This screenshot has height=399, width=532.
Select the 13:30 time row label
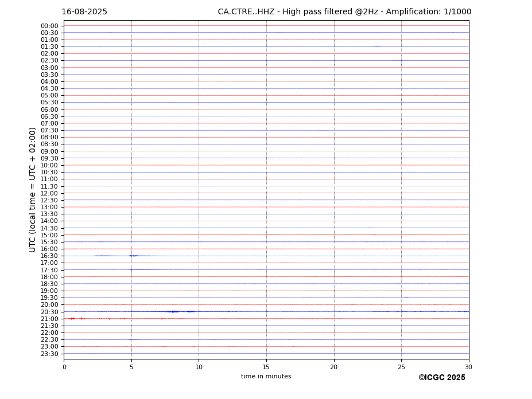pyautogui.click(x=49, y=214)
